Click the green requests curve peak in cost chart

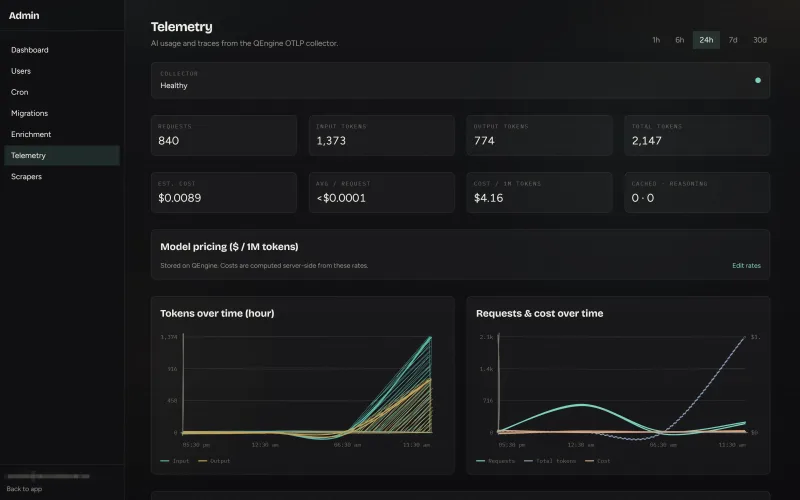582,405
